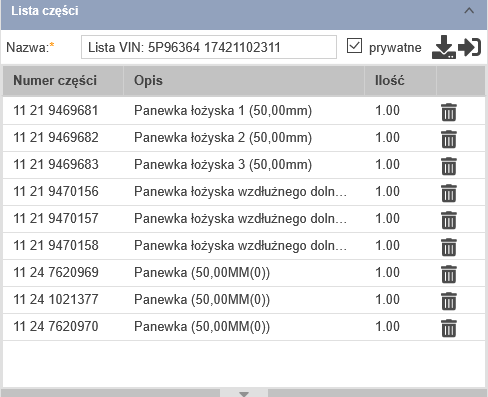This screenshot has height=397, width=488.
Task: Sort by Numer części column header
Action: click(x=63, y=81)
